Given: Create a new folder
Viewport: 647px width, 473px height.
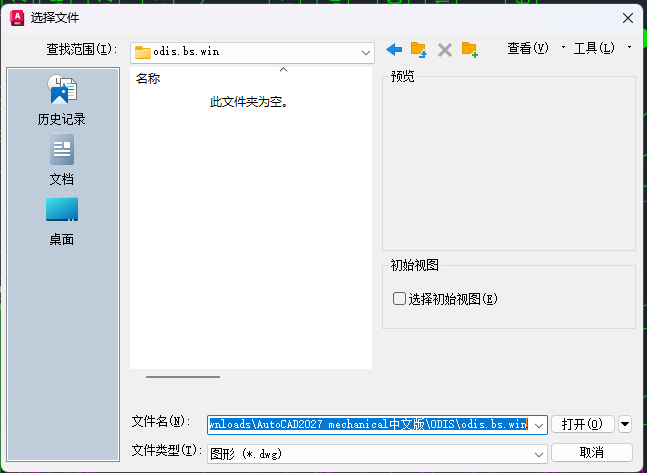Looking at the screenshot, I should [470, 50].
